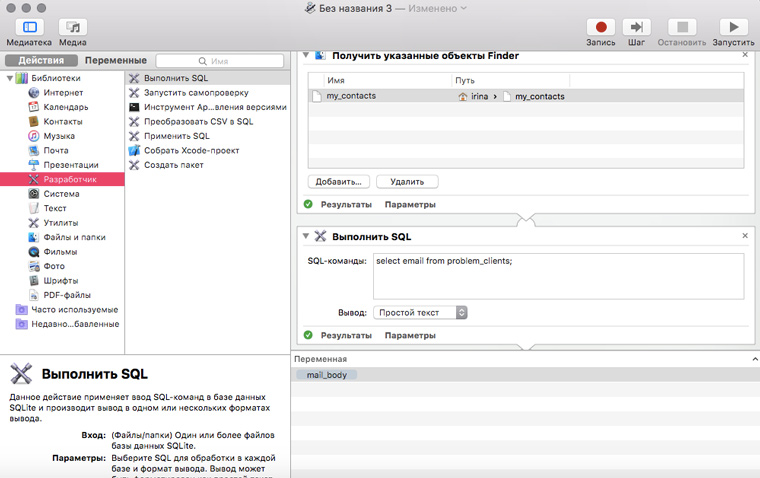Run the workflow with the Запустить button
The height and width of the screenshot is (478, 760).
point(733,28)
